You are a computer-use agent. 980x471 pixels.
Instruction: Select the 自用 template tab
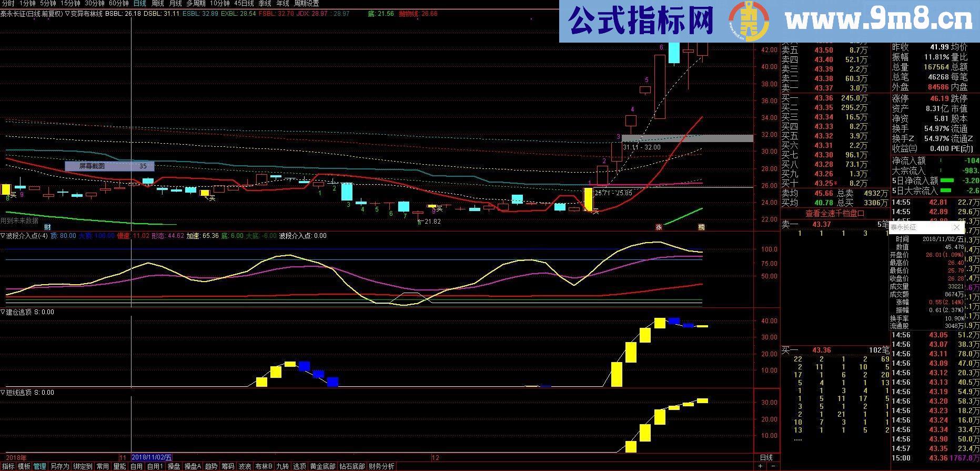point(136,467)
